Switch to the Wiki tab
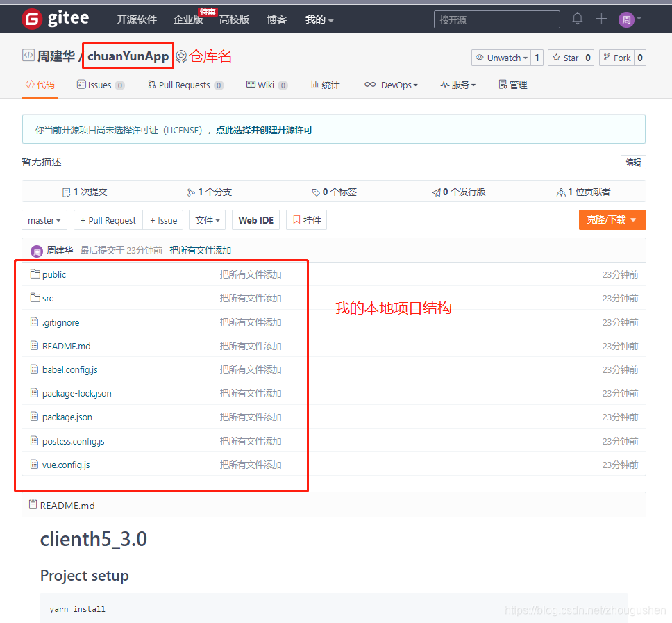This screenshot has width=672, height=623. [x=267, y=85]
